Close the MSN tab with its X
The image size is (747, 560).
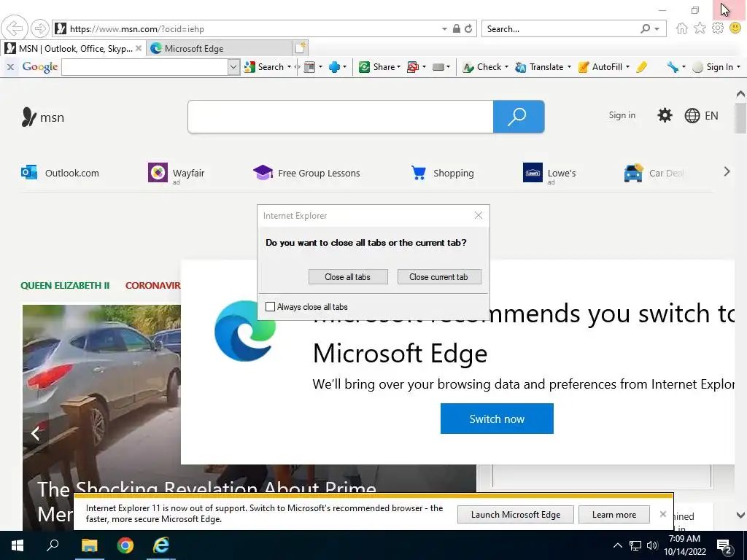coord(138,48)
